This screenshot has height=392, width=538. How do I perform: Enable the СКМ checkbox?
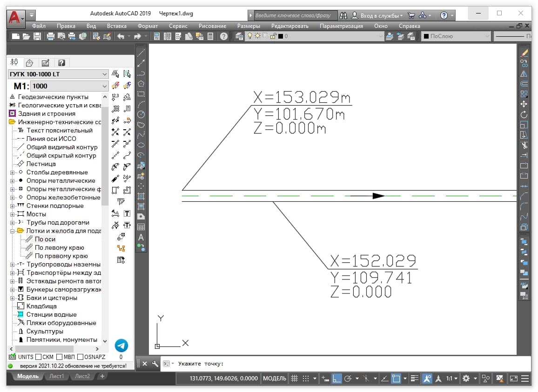(x=38, y=357)
